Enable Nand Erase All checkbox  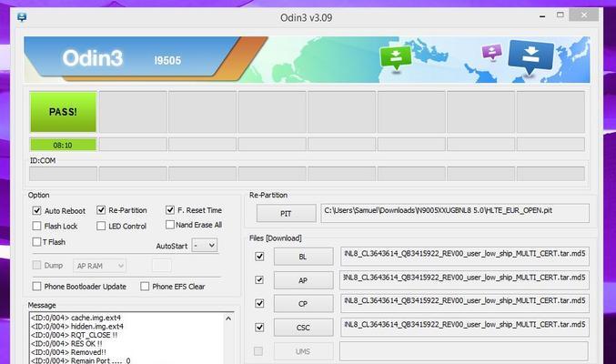[x=170, y=225]
